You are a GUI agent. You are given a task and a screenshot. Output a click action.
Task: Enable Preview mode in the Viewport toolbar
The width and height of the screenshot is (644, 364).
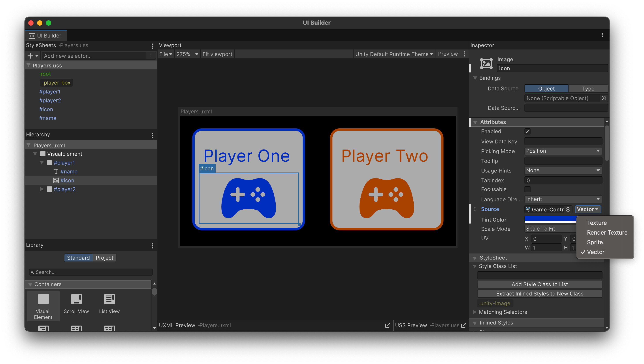[448, 54]
